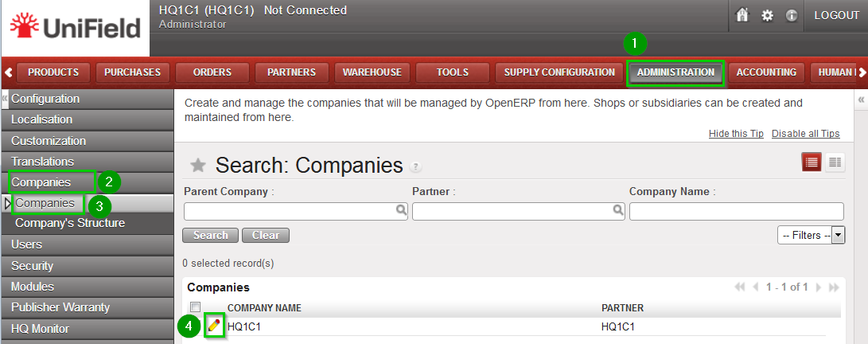
Task: Focus the Parent Company input field
Action: click(x=296, y=211)
